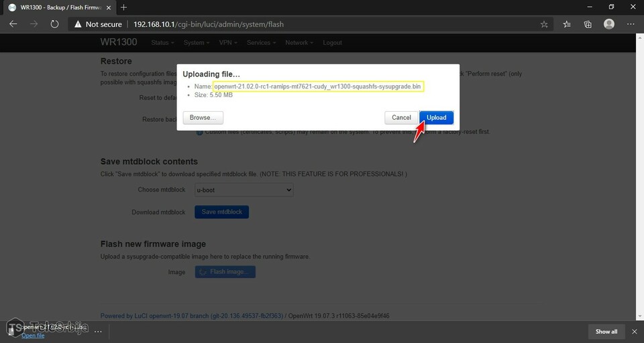Click the page vertical scrollbar
The image size is (644, 343).
click(640, 176)
